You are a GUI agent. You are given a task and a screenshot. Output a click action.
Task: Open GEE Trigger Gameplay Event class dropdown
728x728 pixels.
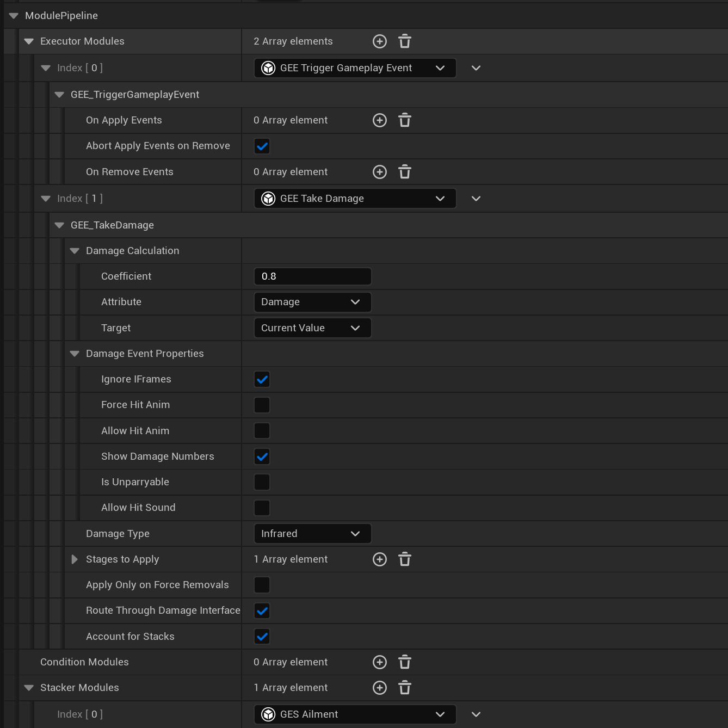point(355,68)
